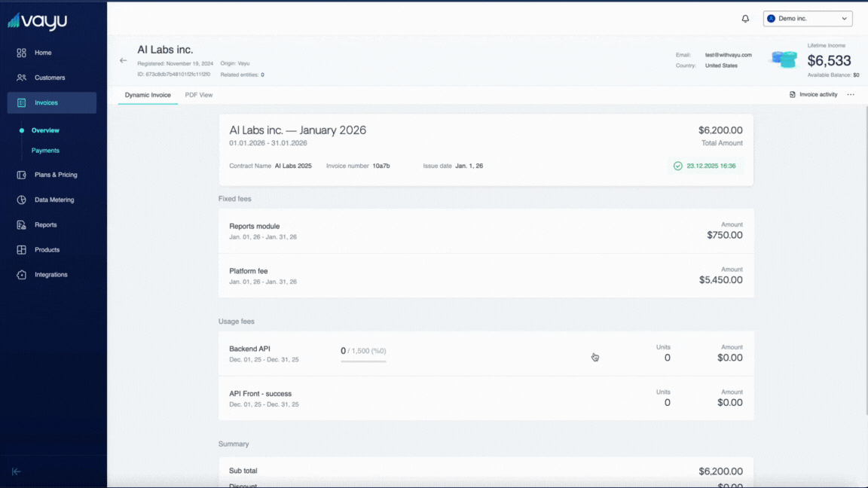Switch to the PDF View tab

coord(199,95)
